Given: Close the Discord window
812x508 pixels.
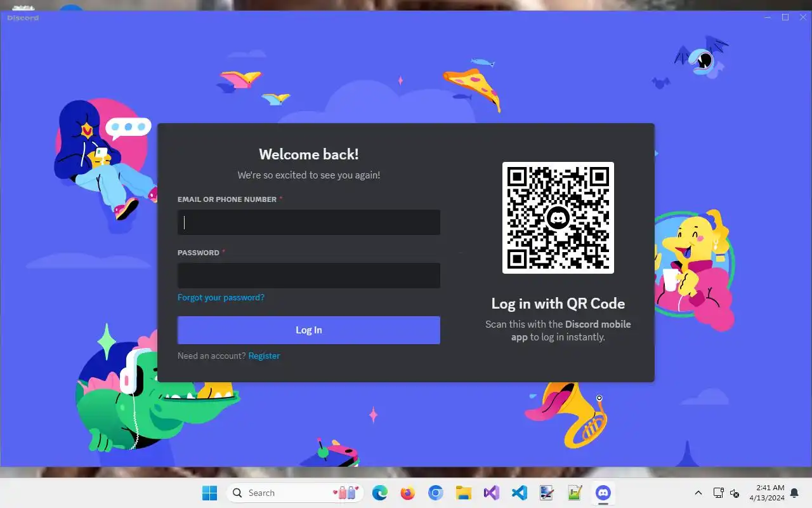Looking at the screenshot, I should [802, 17].
